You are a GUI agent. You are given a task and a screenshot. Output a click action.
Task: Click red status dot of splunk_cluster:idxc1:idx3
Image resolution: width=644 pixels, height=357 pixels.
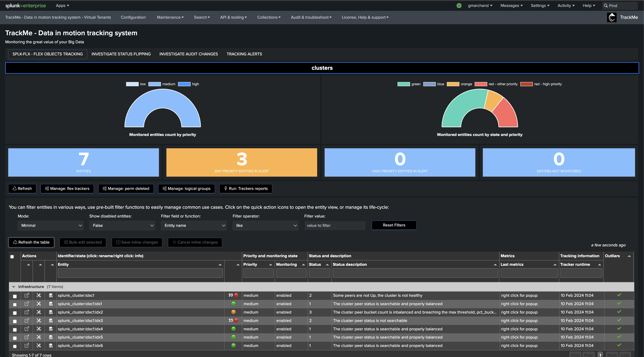(x=236, y=320)
